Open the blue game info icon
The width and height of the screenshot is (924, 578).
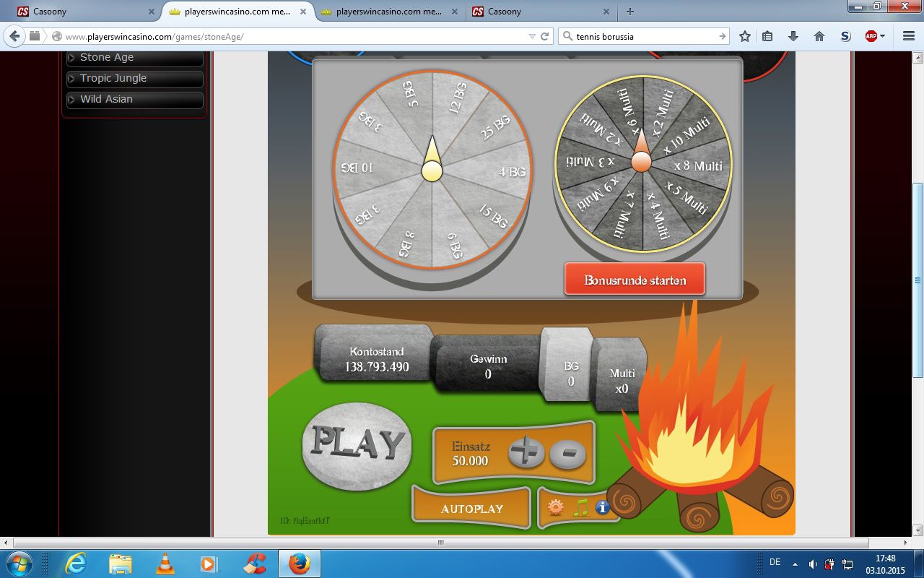pos(603,508)
